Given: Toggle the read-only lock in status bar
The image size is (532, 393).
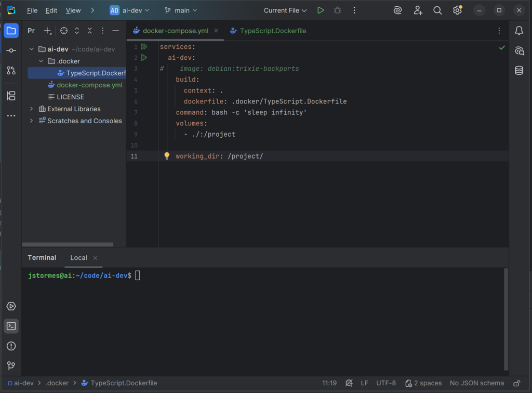Looking at the screenshot, I should click(516, 383).
